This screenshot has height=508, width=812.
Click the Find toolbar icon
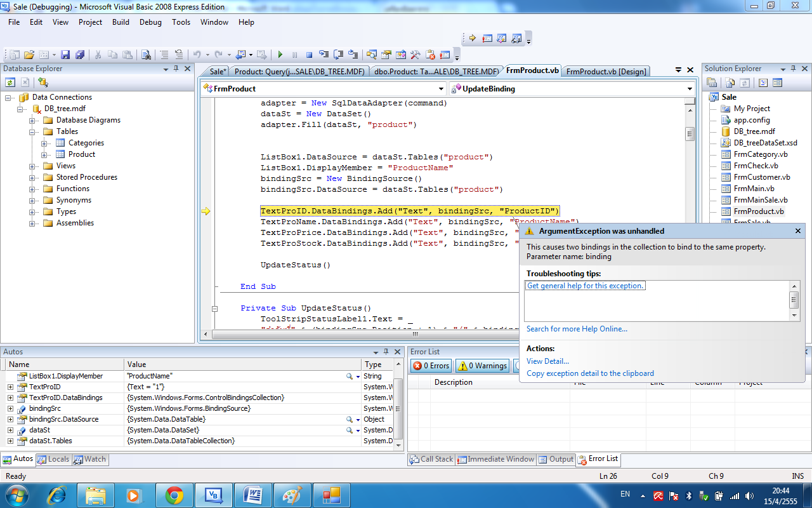point(146,55)
